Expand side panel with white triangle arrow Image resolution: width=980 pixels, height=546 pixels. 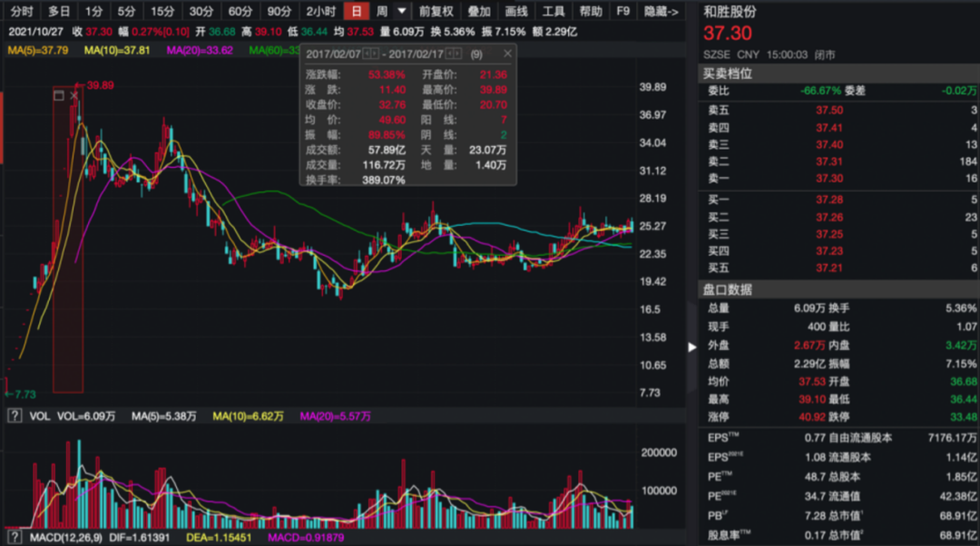coord(691,346)
